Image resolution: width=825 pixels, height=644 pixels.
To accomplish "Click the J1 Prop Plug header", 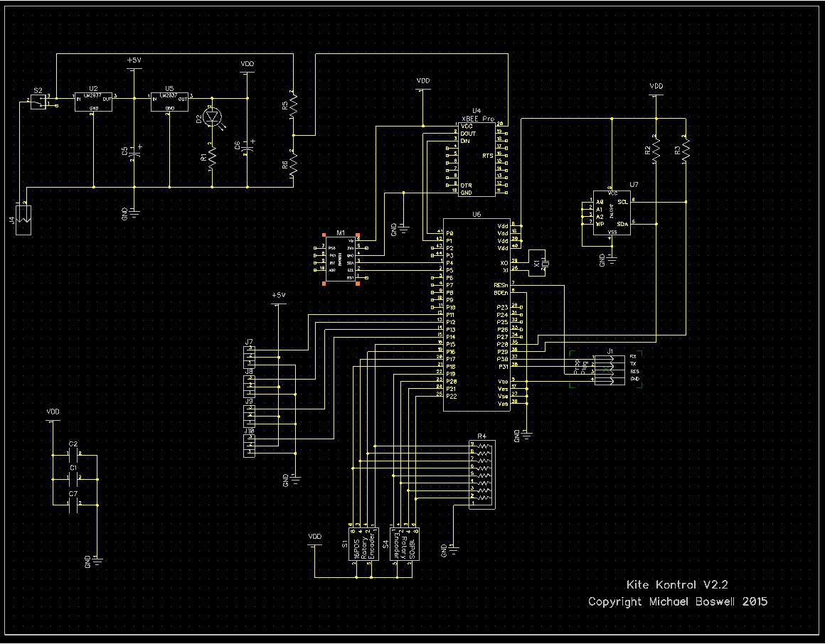I will pyautogui.click(x=603, y=369).
